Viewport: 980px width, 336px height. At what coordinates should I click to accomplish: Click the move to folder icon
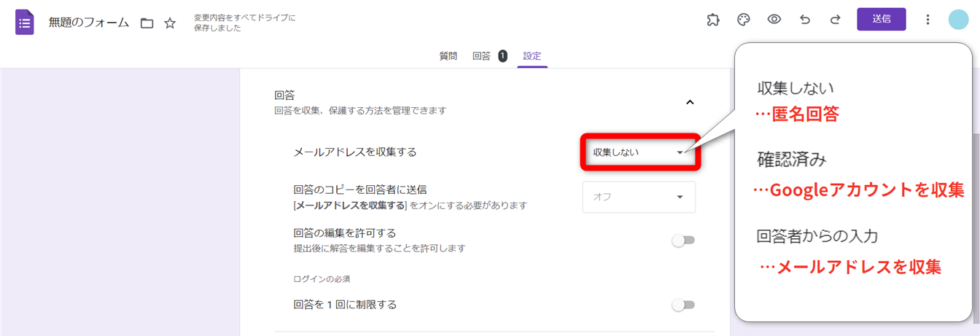[147, 23]
